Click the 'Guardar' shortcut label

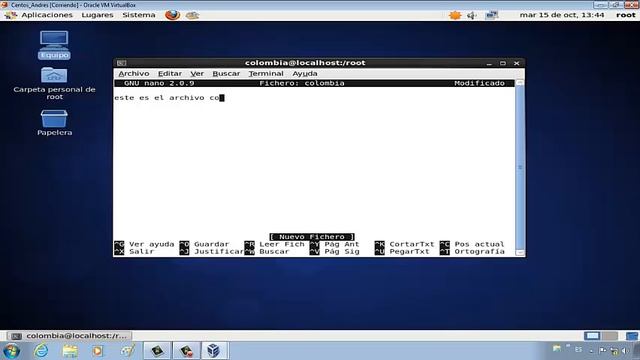(211, 244)
